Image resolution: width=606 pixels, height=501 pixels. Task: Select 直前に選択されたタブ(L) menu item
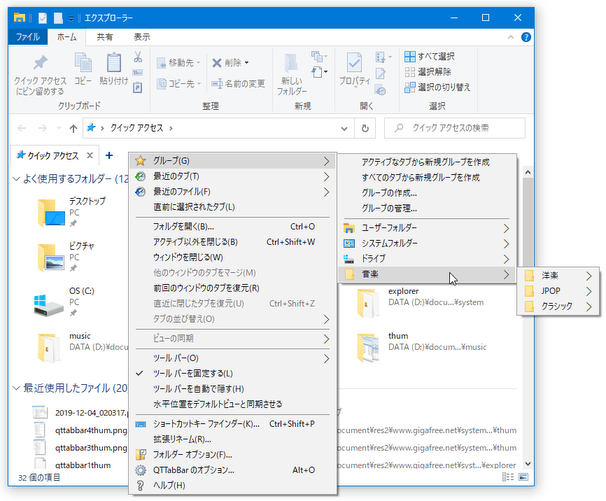tap(232, 207)
